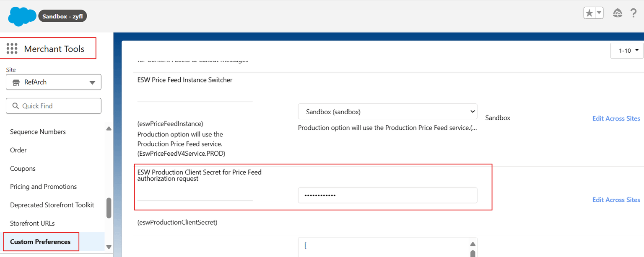Screen dimensions: 644x257
Task: Open Pricing and Promotions in sidebar
Action: pyautogui.click(x=44, y=187)
